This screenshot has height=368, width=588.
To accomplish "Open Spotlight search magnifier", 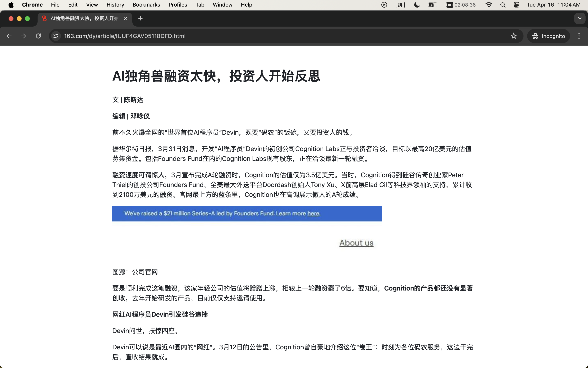I will 503,5.
